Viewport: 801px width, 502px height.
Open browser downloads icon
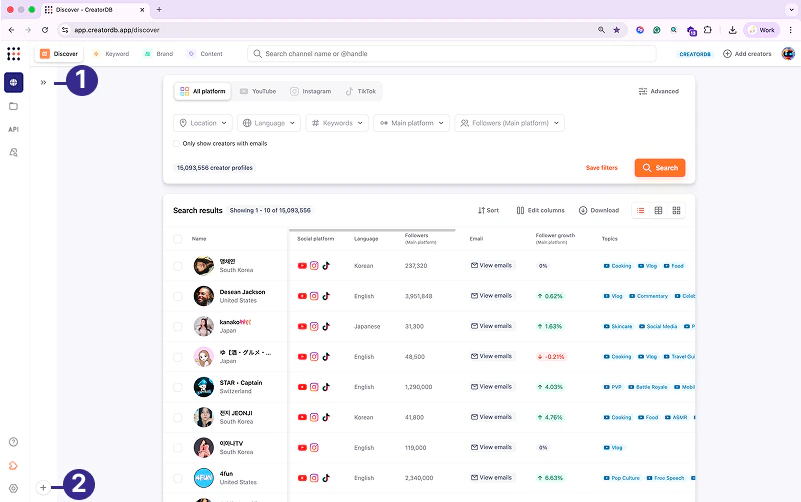732,30
